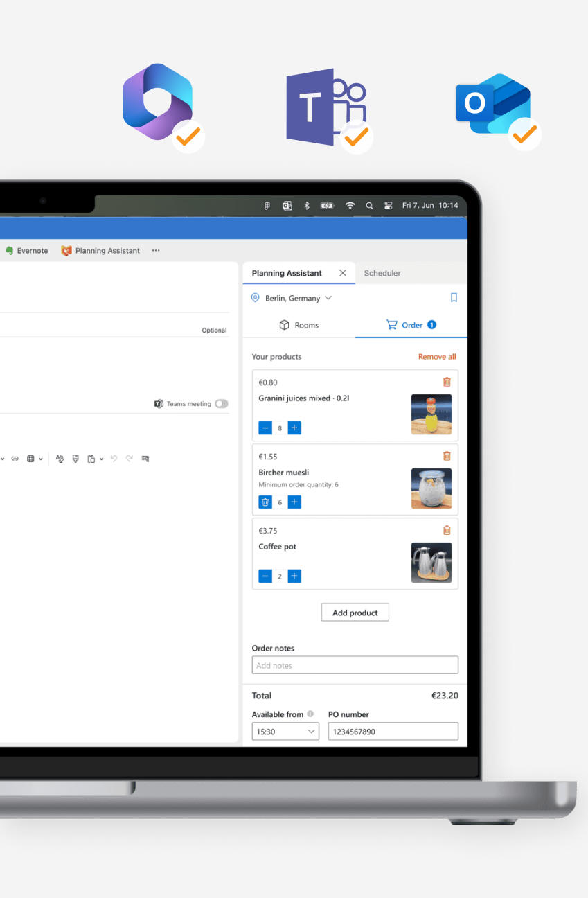The image size is (588, 898).
Task: Remove Bircher muesli via quantity trash button
Action: tap(265, 502)
